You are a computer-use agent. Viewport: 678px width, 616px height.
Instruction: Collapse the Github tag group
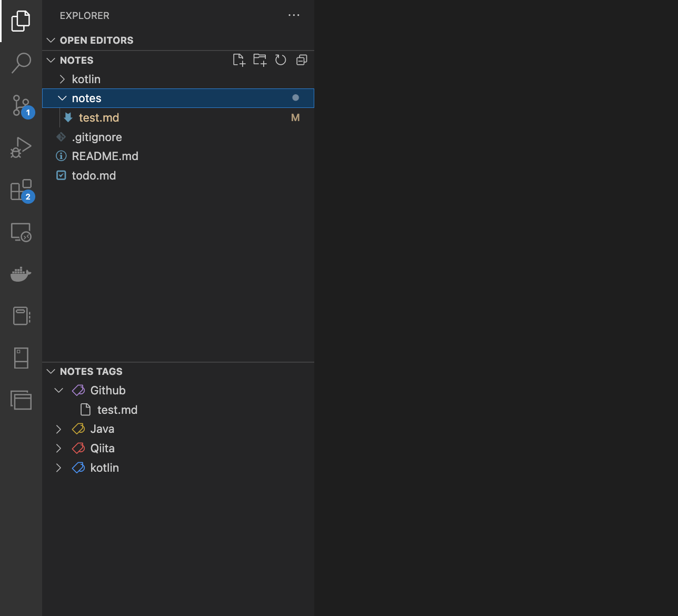[58, 390]
